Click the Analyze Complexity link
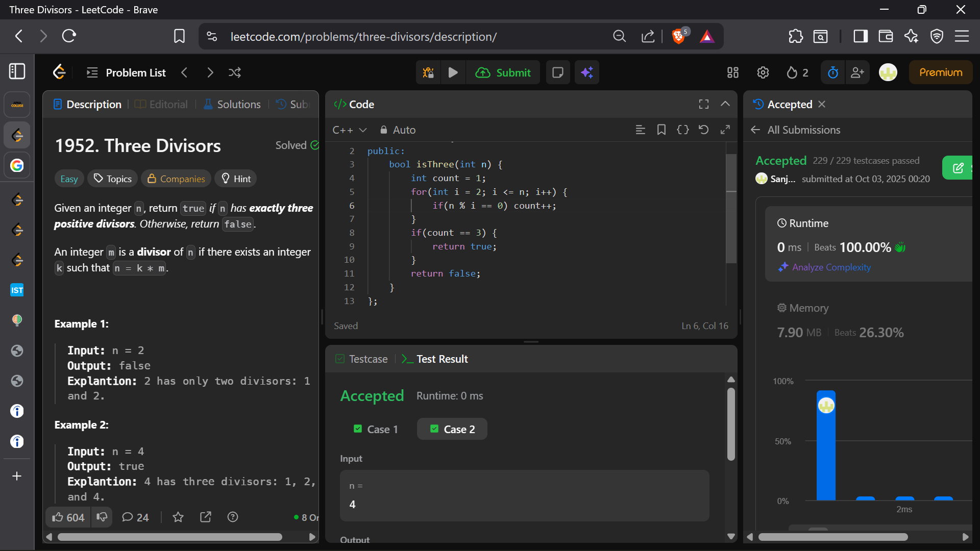This screenshot has width=980, height=551. [x=831, y=267]
